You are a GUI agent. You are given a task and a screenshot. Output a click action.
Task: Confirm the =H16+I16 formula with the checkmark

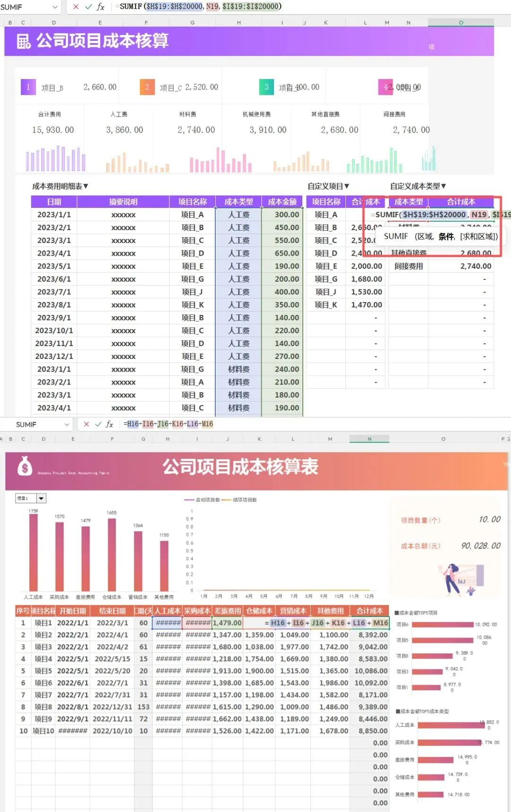point(98,424)
